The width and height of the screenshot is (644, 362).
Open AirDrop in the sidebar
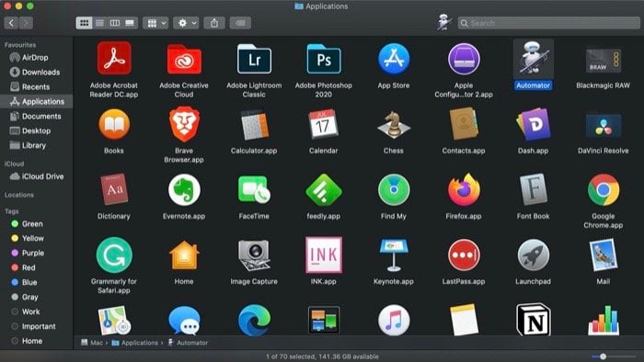coord(36,57)
